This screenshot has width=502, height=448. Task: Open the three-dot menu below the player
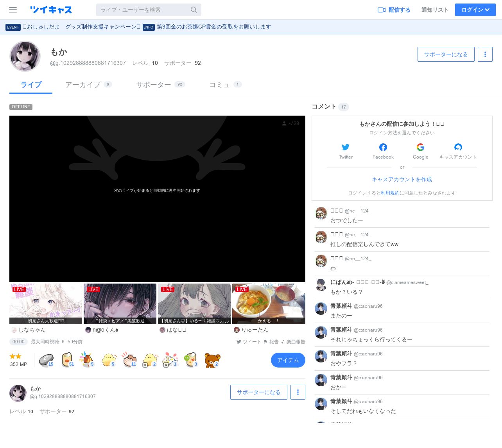tap(298, 392)
